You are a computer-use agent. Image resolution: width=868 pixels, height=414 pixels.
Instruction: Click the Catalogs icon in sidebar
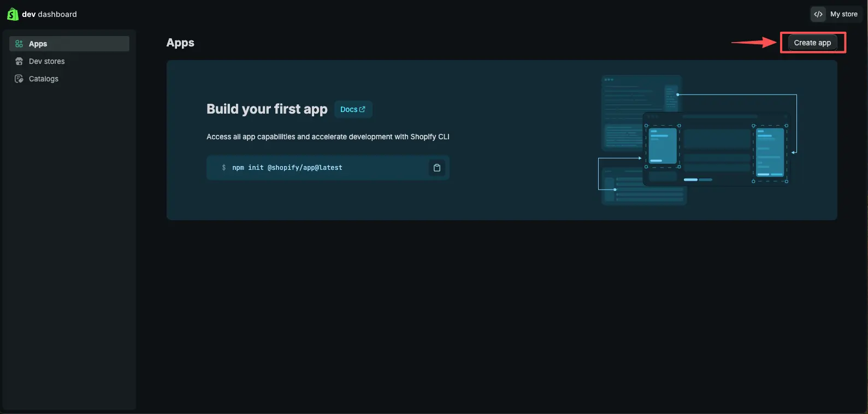19,79
